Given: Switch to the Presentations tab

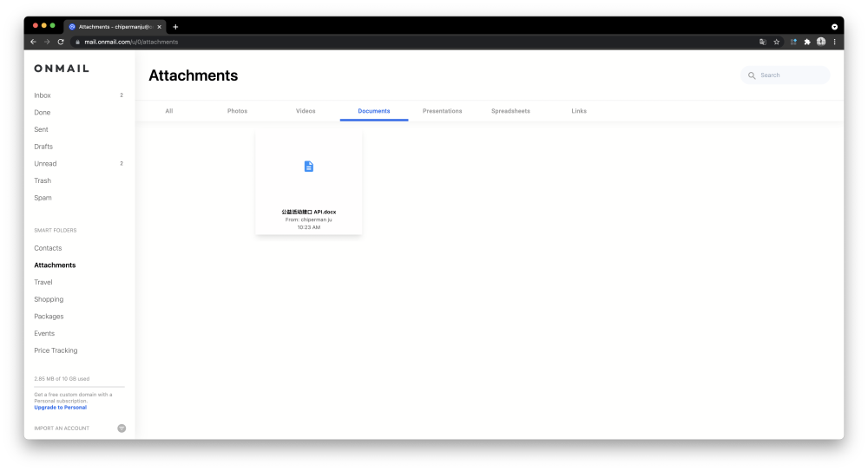Looking at the screenshot, I should pyautogui.click(x=443, y=111).
